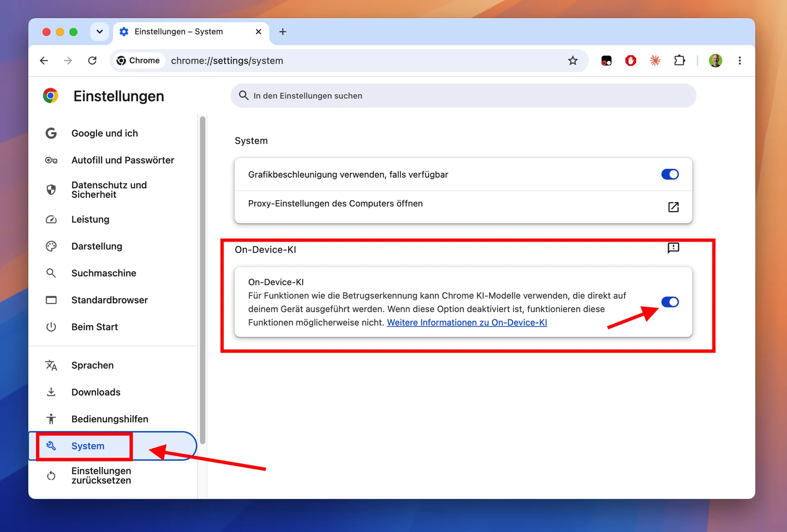
Task: Click the accessibility figure icon
Action: click(51, 419)
